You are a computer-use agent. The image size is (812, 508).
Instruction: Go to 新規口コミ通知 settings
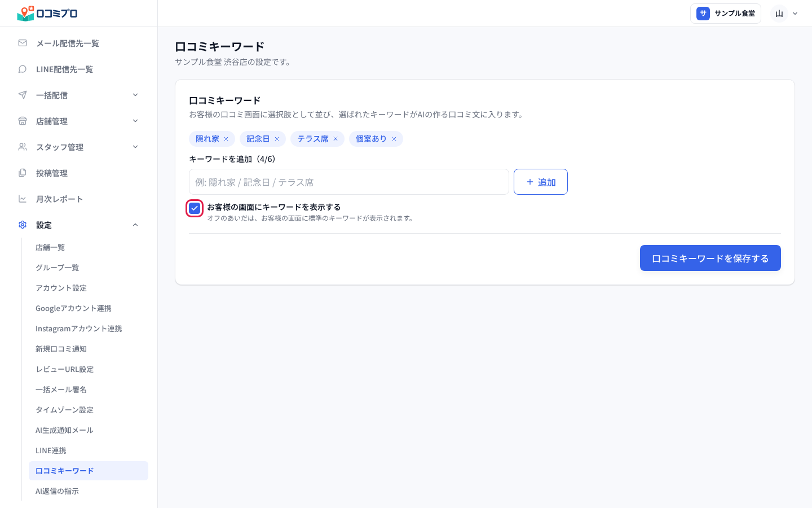click(89, 349)
